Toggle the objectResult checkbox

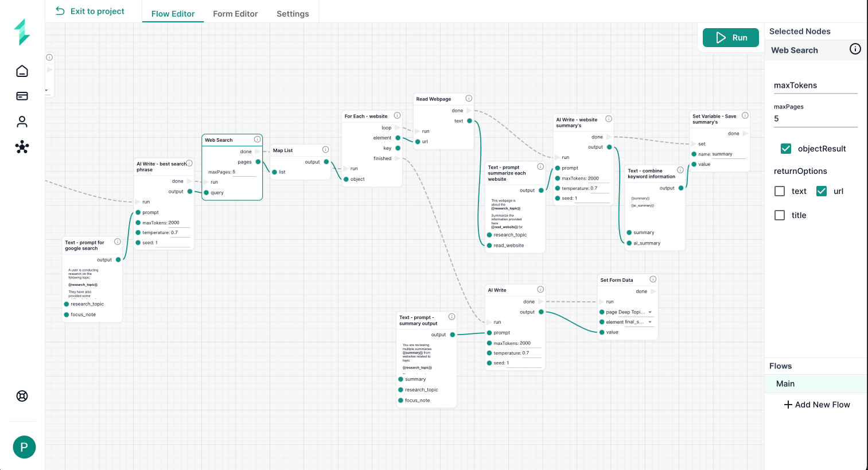[x=786, y=149]
